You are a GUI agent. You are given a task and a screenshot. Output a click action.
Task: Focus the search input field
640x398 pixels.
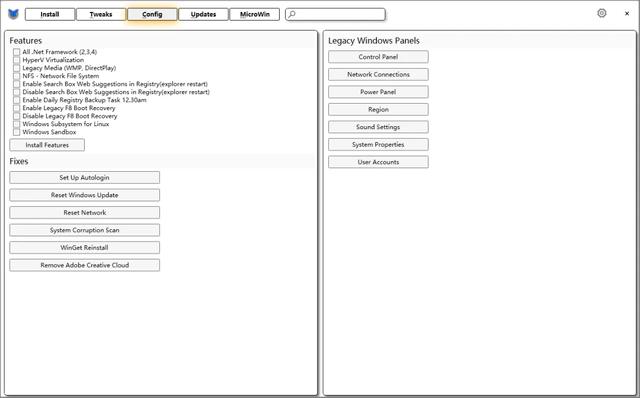[x=335, y=14]
